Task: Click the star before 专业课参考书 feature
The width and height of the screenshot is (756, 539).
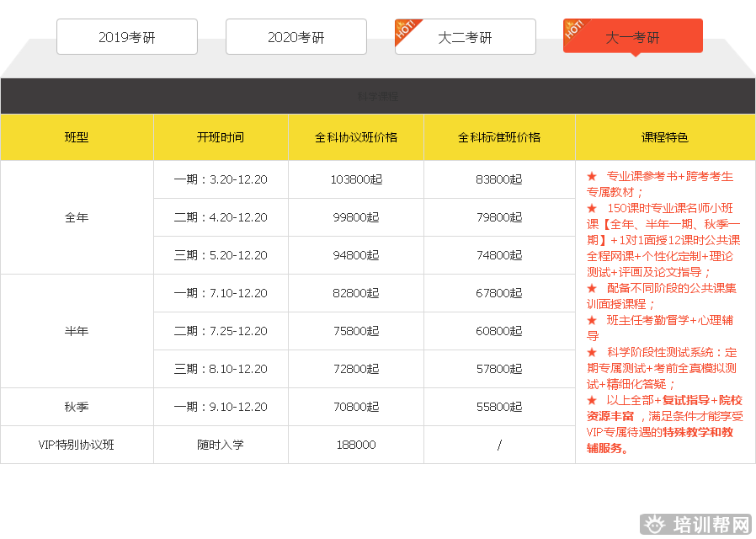Action: (x=592, y=177)
